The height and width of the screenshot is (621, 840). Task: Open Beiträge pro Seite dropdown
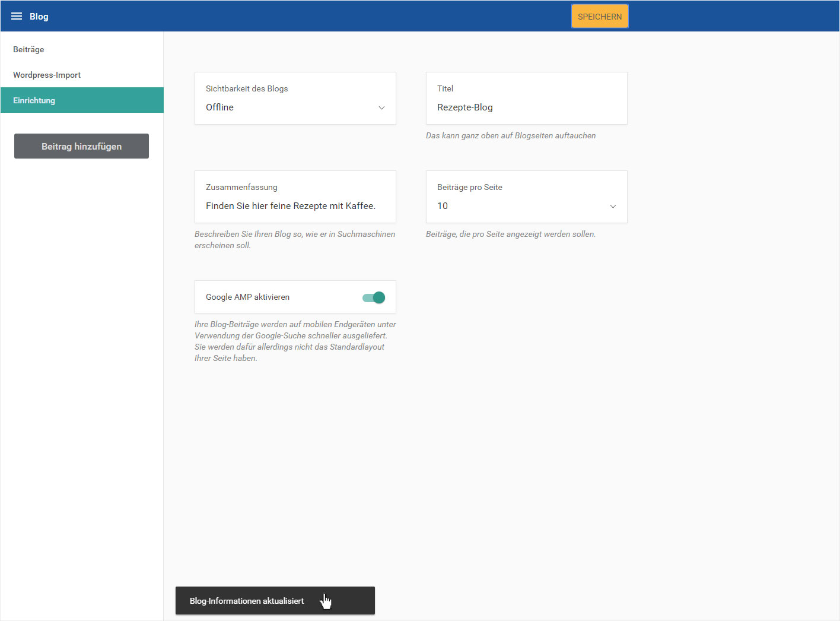[x=527, y=197]
